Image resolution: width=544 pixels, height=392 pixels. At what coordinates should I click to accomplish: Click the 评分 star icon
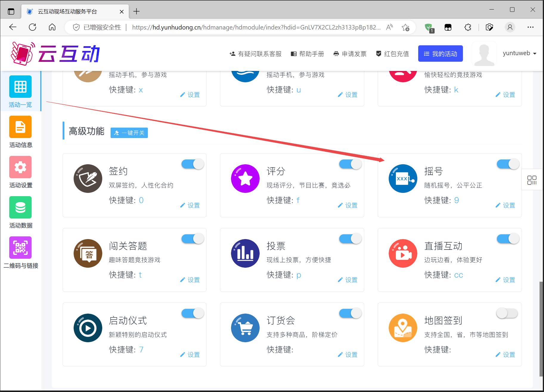[245, 179]
